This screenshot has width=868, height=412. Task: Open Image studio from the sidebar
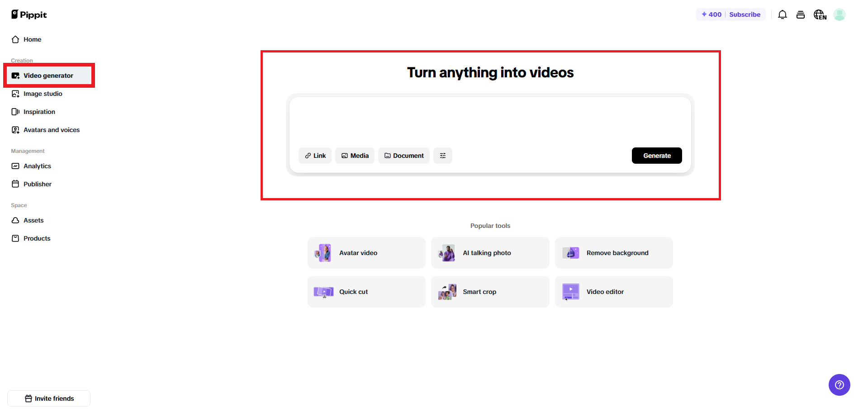pyautogui.click(x=49, y=94)
